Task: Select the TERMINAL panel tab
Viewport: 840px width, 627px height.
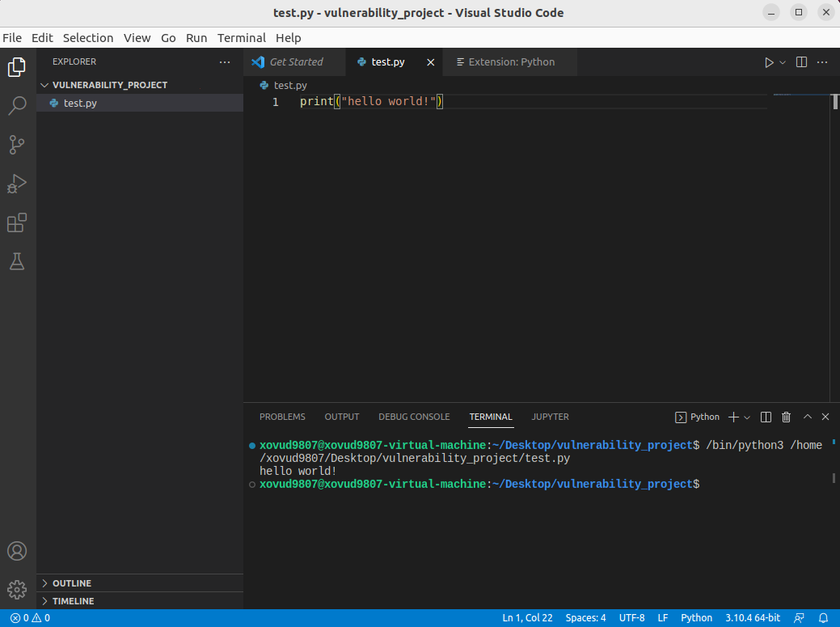Action: click(x=491, y=417)
